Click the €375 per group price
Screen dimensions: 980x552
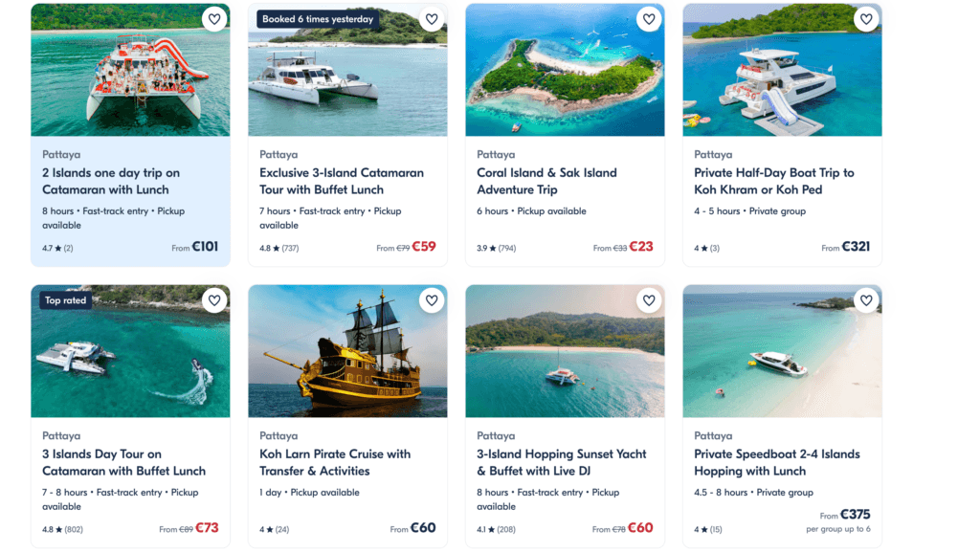(x=855, y=515)
